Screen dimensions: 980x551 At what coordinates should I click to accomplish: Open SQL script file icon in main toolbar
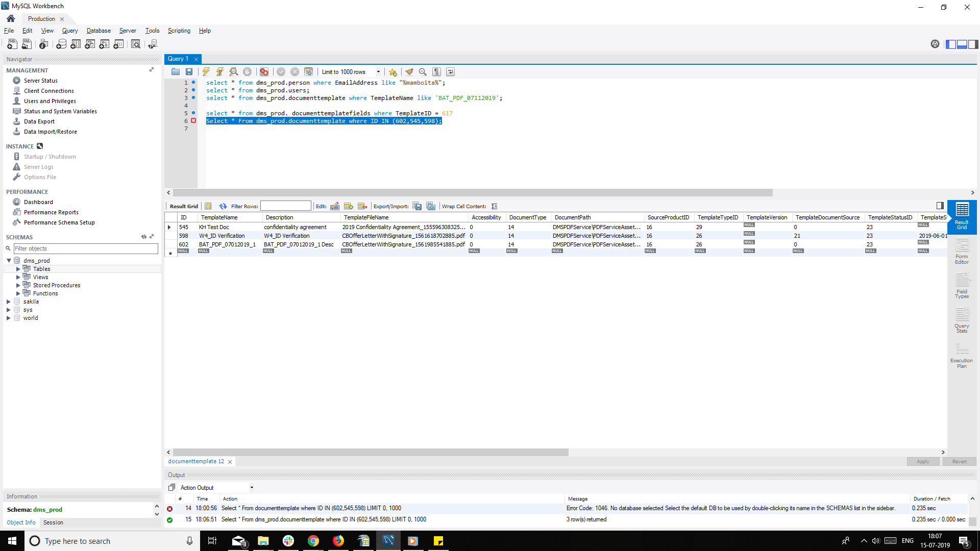click(27, 44)
